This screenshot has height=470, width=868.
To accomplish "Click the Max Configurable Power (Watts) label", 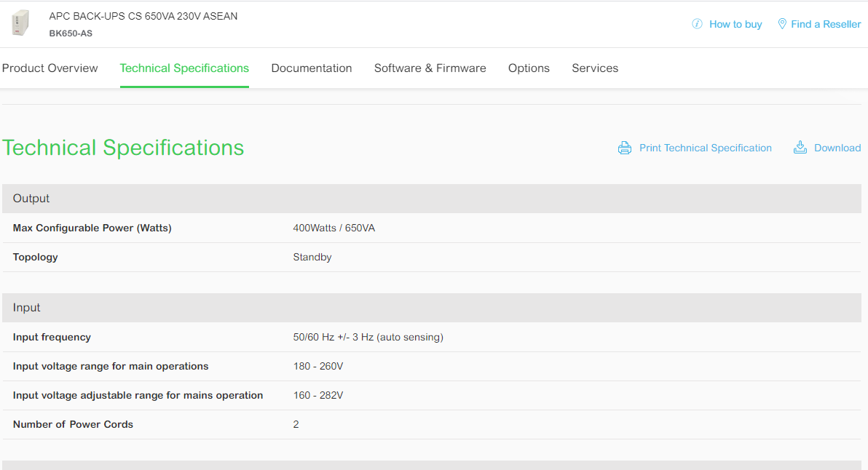I will 92,228.
